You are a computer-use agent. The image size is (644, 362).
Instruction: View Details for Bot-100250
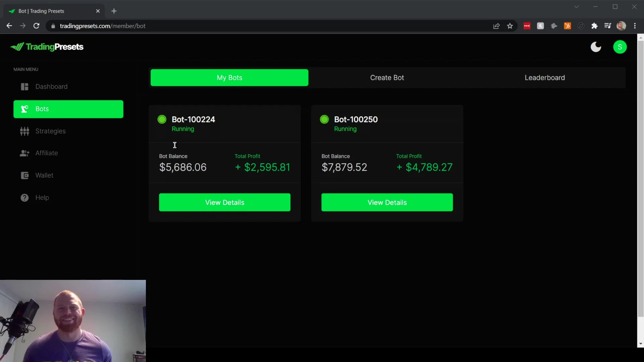coord(387,202)
